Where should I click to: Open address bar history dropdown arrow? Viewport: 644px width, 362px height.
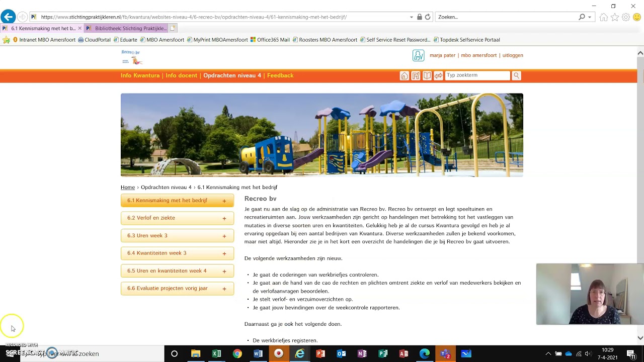click(x=412, y=17)
